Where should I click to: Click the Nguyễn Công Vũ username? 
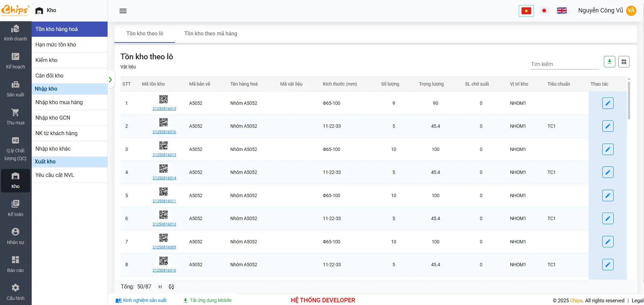point(601,10)
